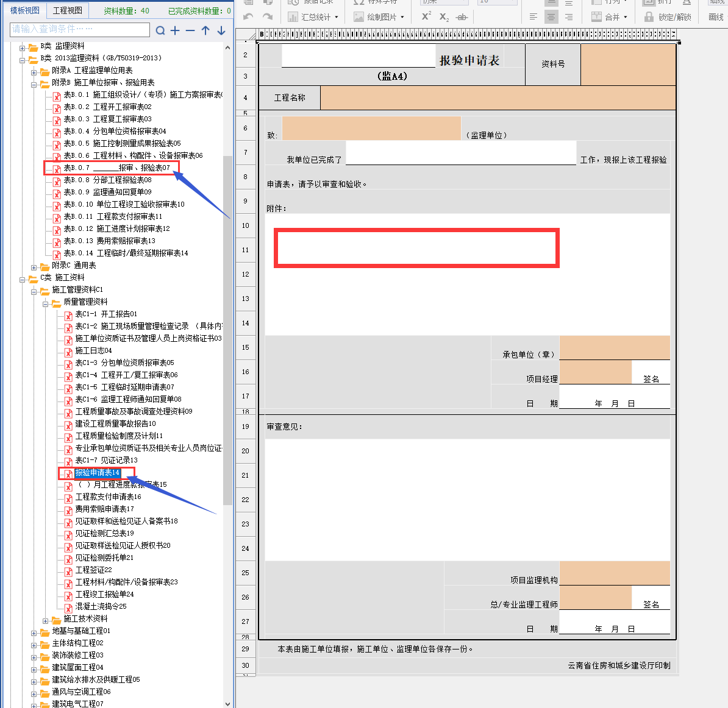Select 表B.0.7 报审、报验表07
The image size is (728, 708).
coord(117,168)
